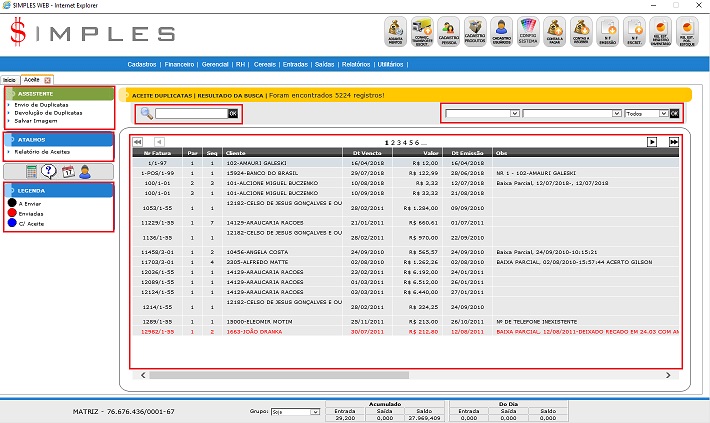Screen dimensions: 710x423
Task: Click the search OK button
Action: point(233,114)
